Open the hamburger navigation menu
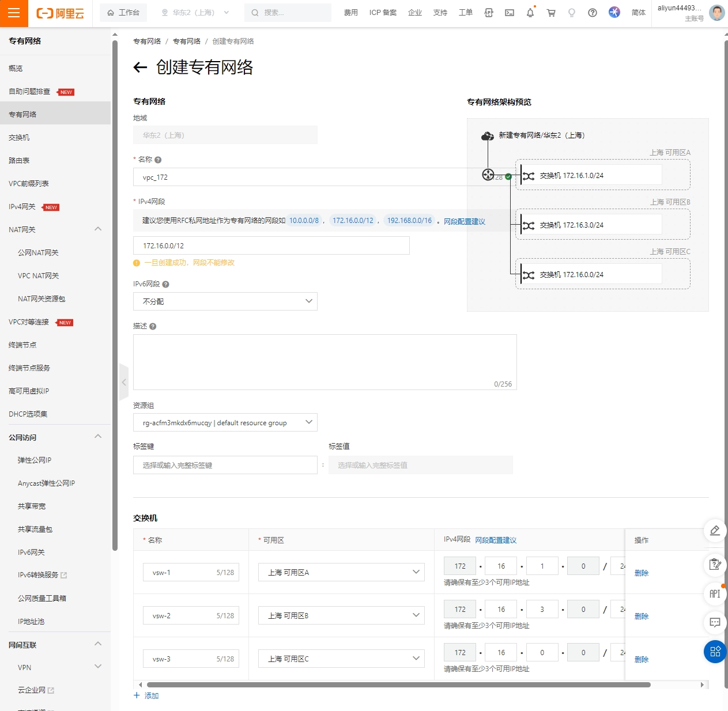This screenshot has width=728, height=711. point(14,13)
